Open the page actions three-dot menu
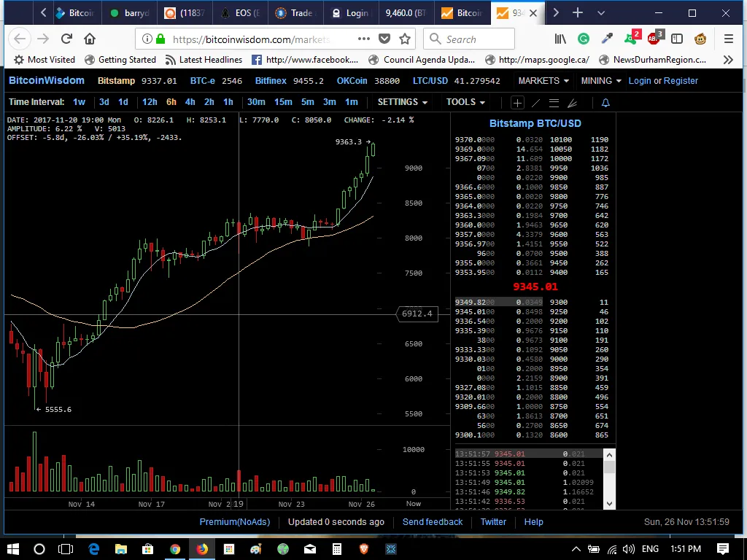The height and width of the screenshot is (560, 747). click(363, 39)
